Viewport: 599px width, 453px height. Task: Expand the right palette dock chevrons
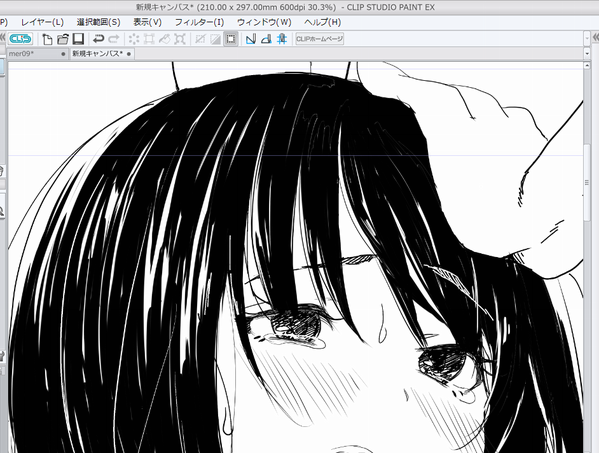[596, 38]
